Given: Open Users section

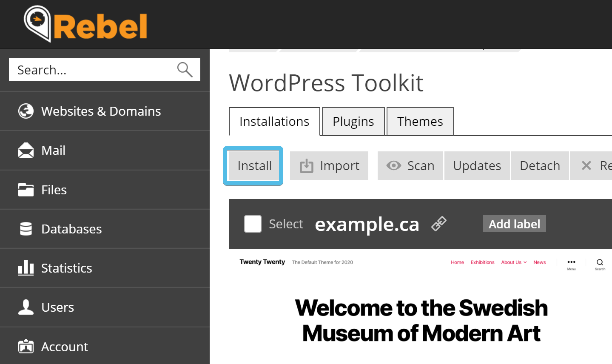Looking at the screenshot, I should point(105,307).
